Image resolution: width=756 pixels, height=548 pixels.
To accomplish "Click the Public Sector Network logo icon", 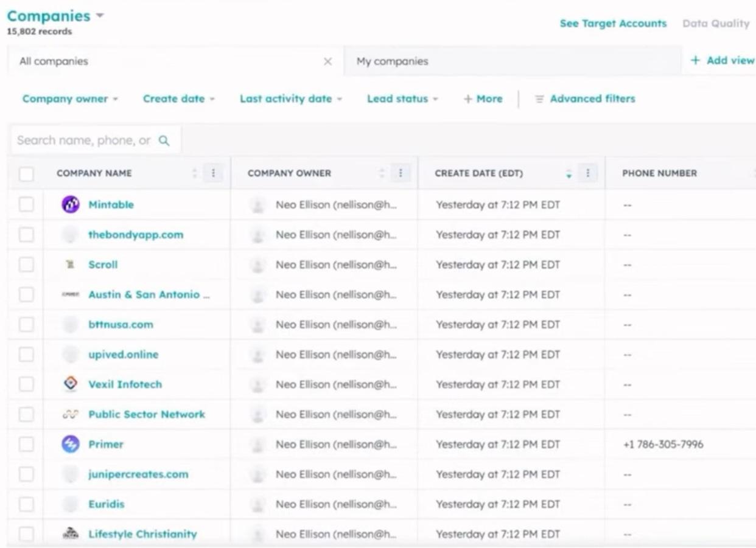I will (x=71, y=414).
